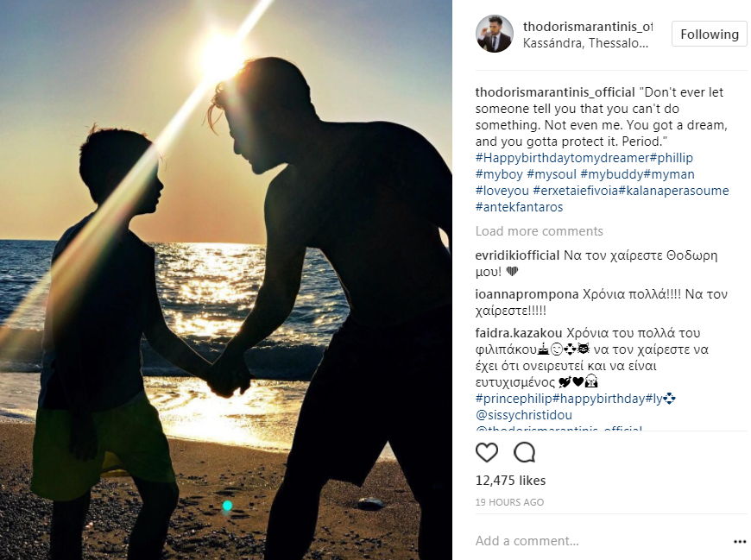Open the #loveyou hashtag
The width and height of the screenshot is (751, 560).
click(502, 191)
